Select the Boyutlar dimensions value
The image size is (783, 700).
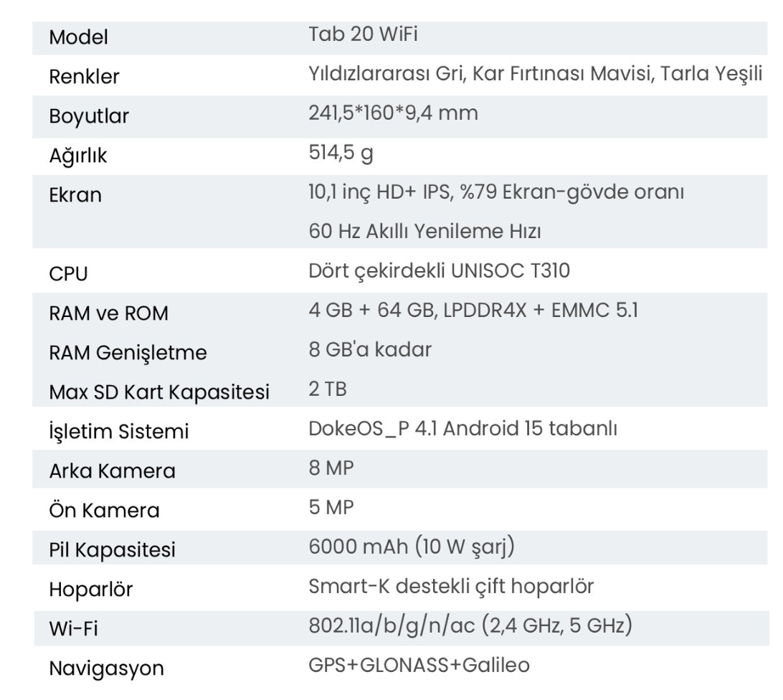pyautogui.click(x=393, y=113)
